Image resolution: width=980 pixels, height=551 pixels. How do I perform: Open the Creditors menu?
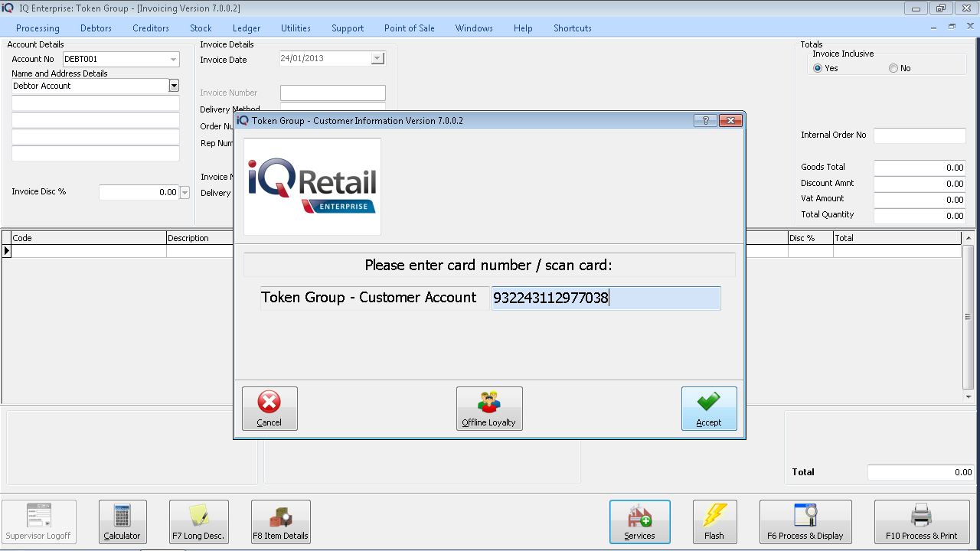[x=151, y=28]
